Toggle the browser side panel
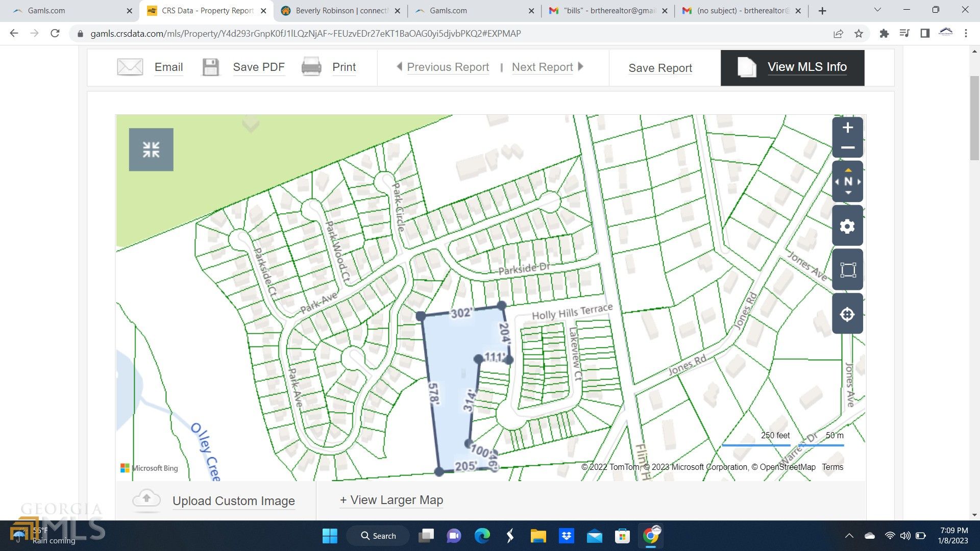 925,33
